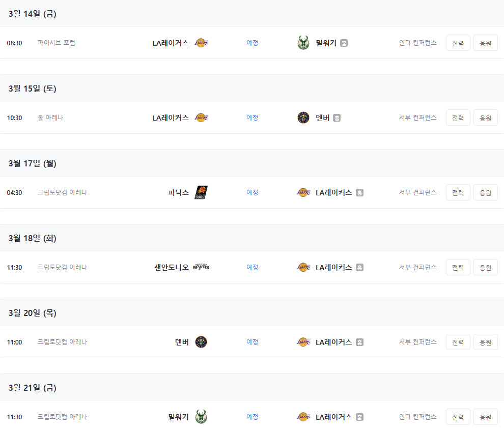The height and width of the screenshot is (432, 504).
Task: Click the Milwaukee Bucks logo on March 14
Action: click(303, 43)
